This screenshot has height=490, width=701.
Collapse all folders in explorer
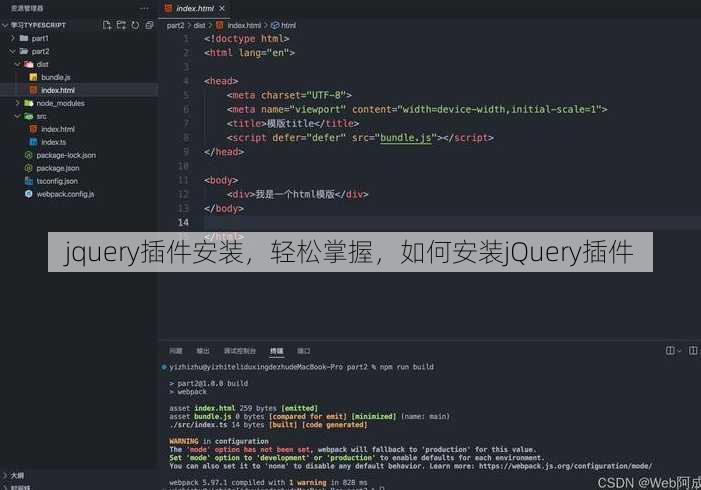pos(149,25)
